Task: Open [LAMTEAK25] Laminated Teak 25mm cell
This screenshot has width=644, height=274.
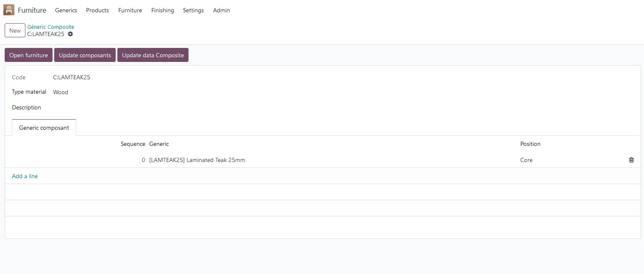Action: [x=197, y=160]
